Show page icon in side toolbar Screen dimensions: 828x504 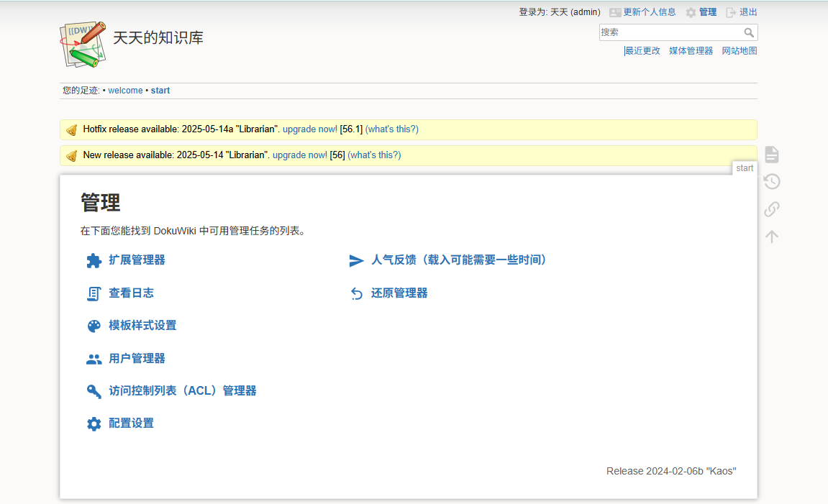point(771,155)
